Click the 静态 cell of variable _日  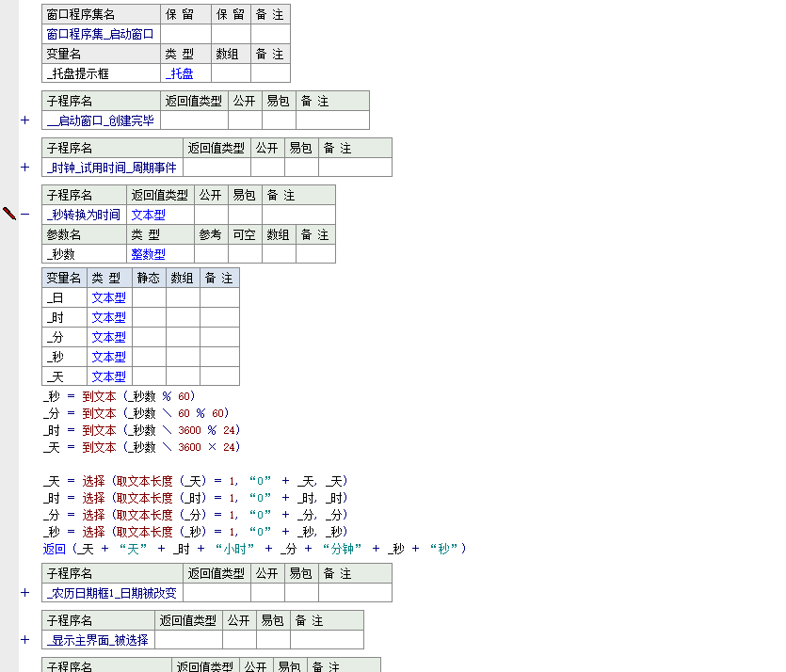[149, 297]
